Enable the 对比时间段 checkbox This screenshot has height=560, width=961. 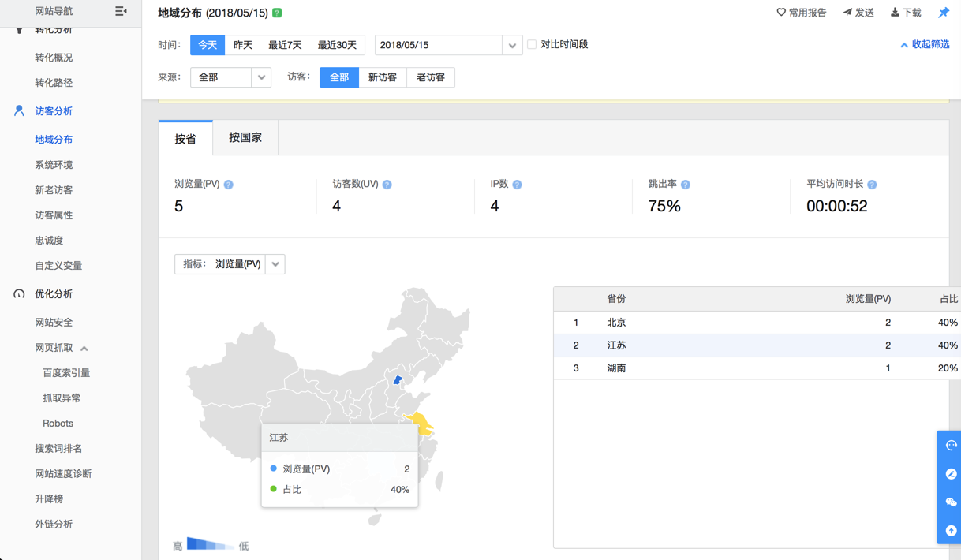pos(532,44)
